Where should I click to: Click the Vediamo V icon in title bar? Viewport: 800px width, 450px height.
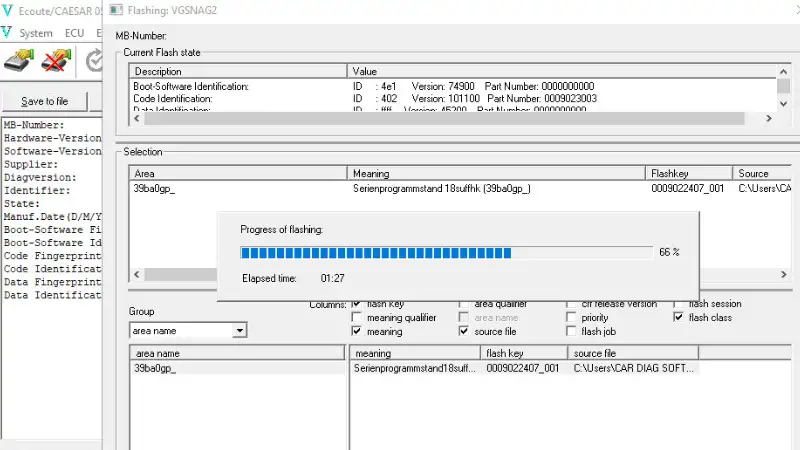tap(7, 10)
